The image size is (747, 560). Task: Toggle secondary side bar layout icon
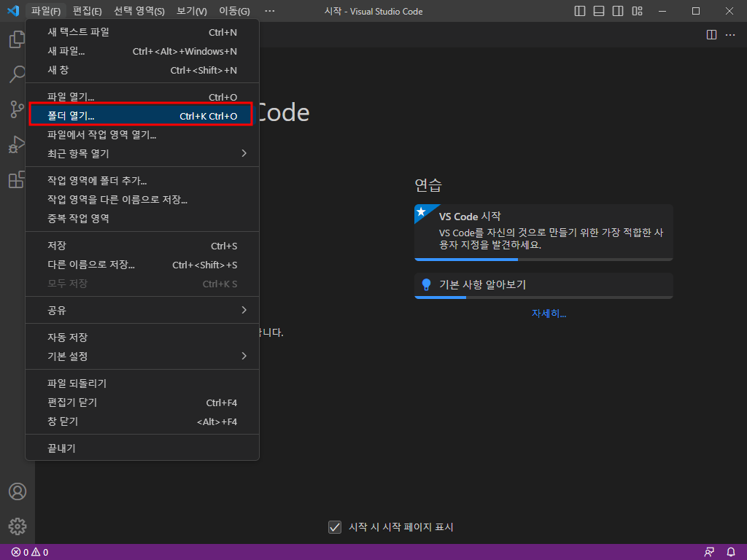tap(618, 11)
